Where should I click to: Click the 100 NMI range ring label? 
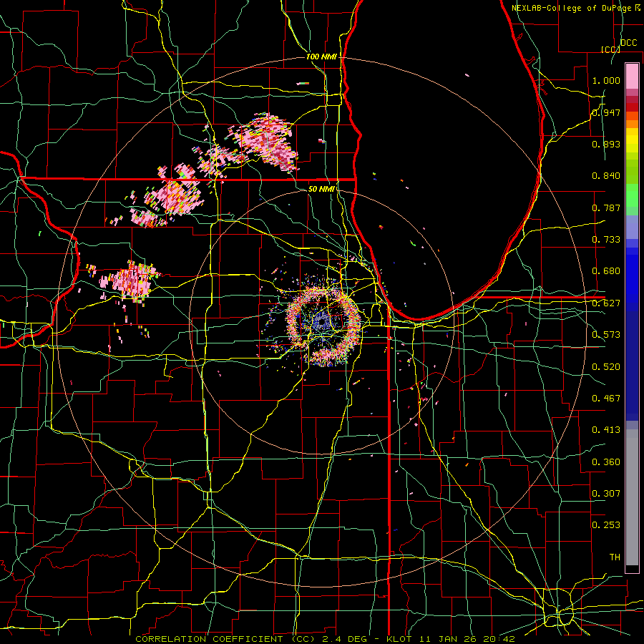[321, 57]
